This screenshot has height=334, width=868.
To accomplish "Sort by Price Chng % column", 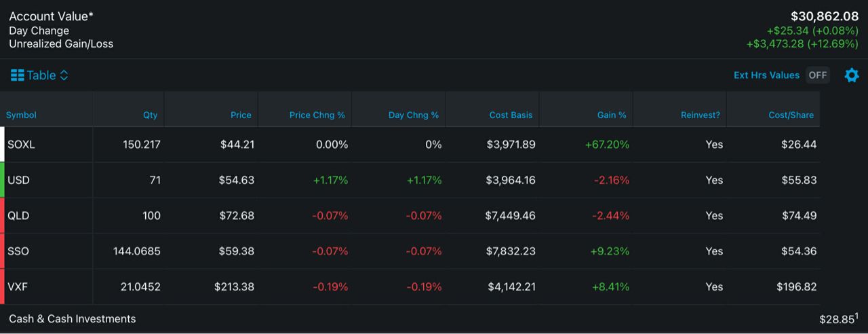I will coord(317,115).
